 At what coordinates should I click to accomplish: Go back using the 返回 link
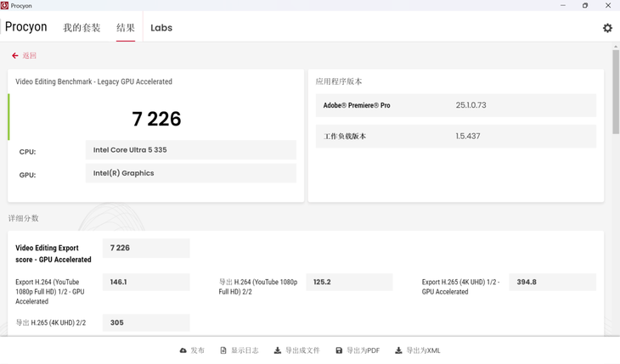pyautogui.click(x=29, y=56)
